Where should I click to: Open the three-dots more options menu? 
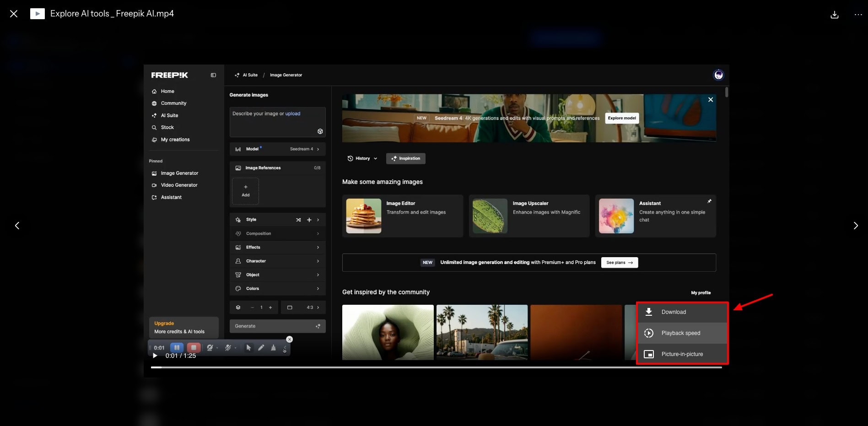(x=858, y=14)
